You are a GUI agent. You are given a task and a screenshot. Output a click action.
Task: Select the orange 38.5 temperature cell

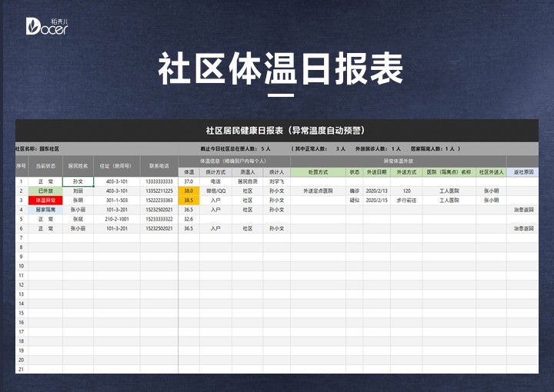click(189, 200)
